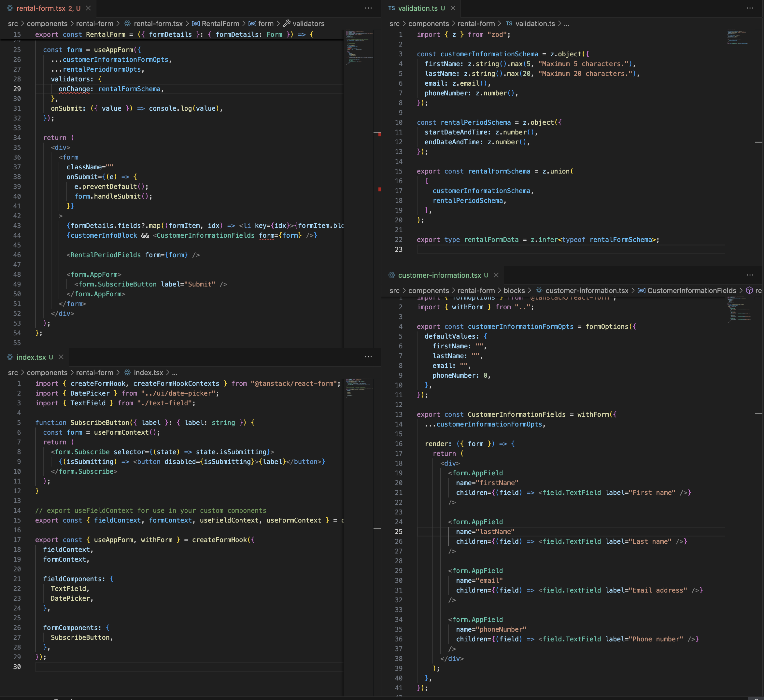Open the RentalForm breadcrumb symbol in rental-form.tsx
Viewport: 764px width, 700px height.
coord(215,23)
